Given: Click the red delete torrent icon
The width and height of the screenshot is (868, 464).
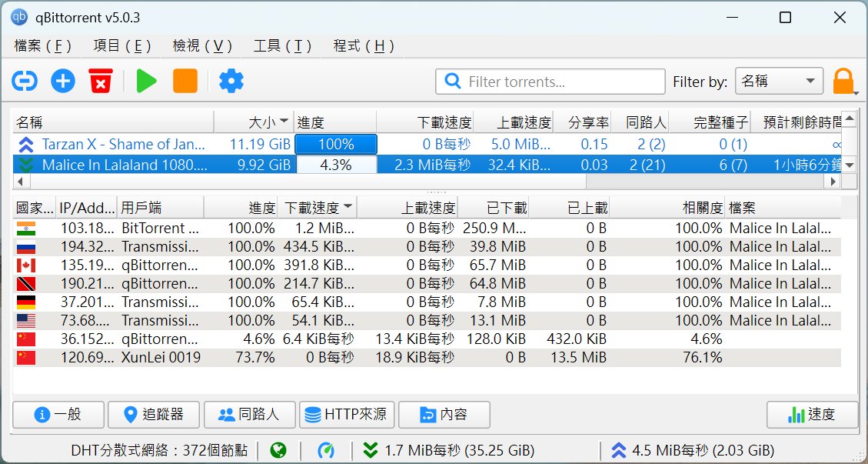Looking at the screenshot, I should 101,81.
